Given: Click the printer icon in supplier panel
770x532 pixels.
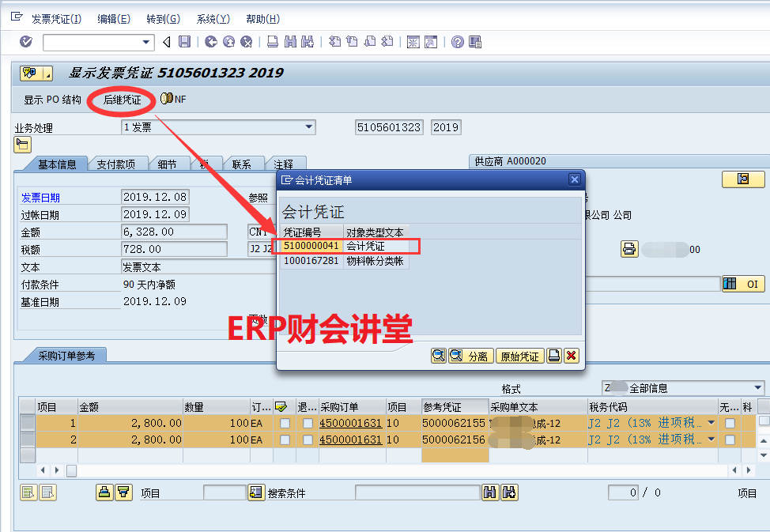Looking at the screenshot, I should pos(628,249).
